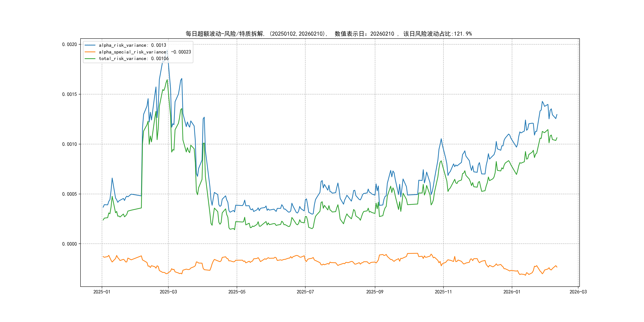Click the 0.0015 y-axis tick label
The width and height of the screenshot is (644, 322).
point(70,94)
